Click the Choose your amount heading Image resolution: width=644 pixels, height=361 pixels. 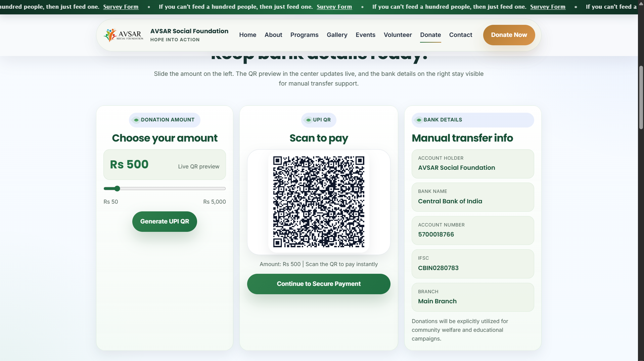click(165, 138)
